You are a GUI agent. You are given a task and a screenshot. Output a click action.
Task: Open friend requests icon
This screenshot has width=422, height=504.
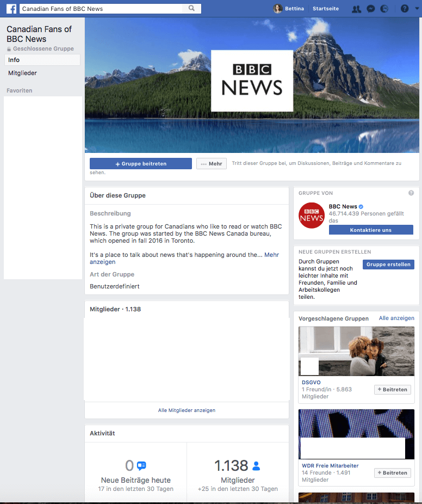356,9
